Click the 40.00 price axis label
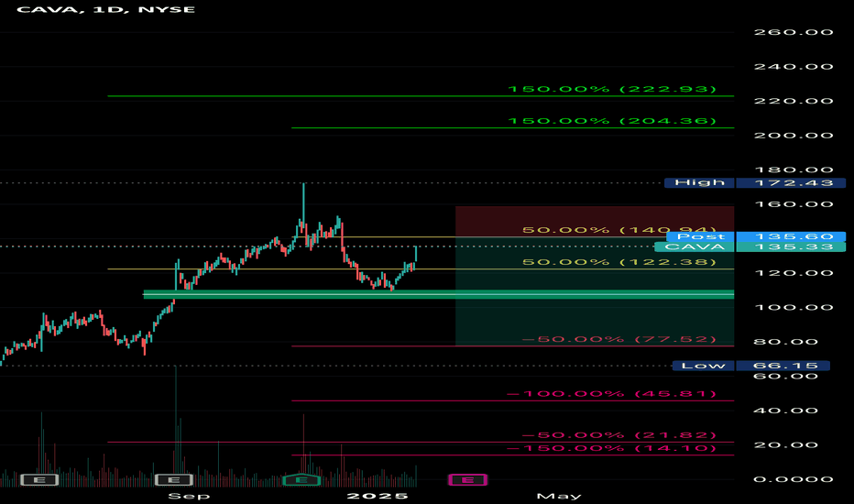Screen dimensions: 854x504 (x=786, y=411)
